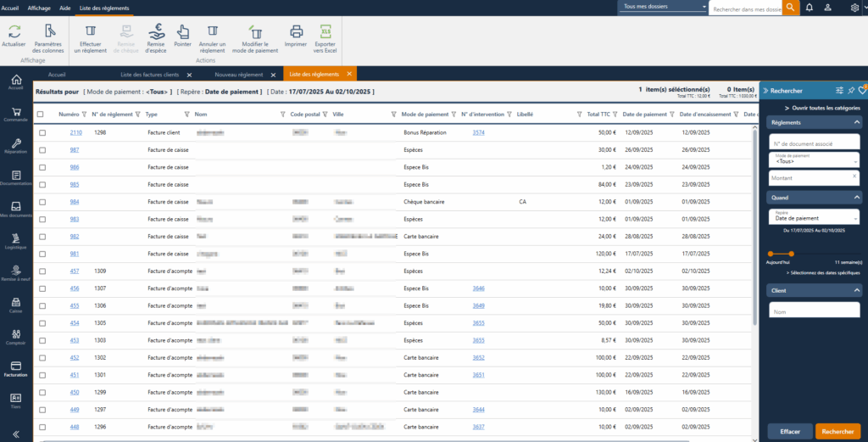Export the list with Exporter vers Excel
This screenshot has width=868, height=442.
pos(325,31)
